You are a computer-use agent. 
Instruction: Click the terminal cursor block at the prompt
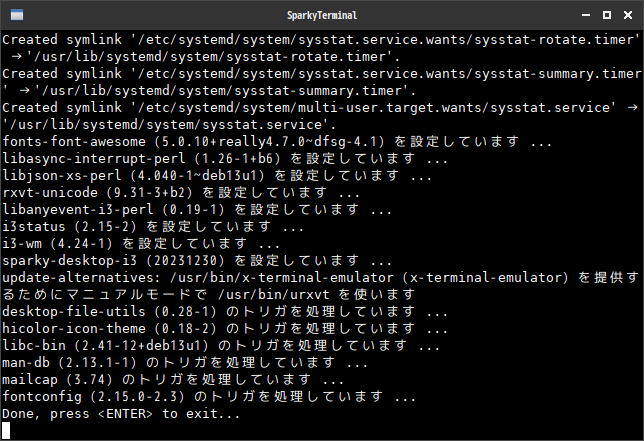pyautogui.click(x=7, y=431)
